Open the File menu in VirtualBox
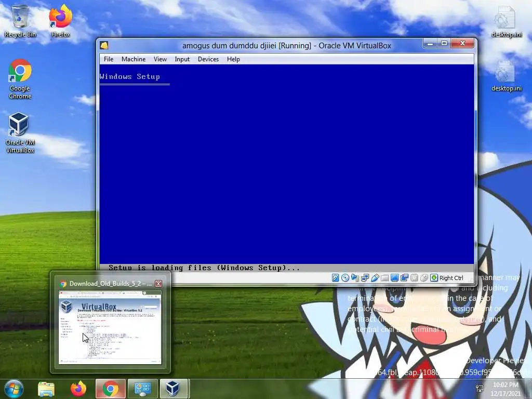Viewport: 532px width, 399px height. coord(109,59)
